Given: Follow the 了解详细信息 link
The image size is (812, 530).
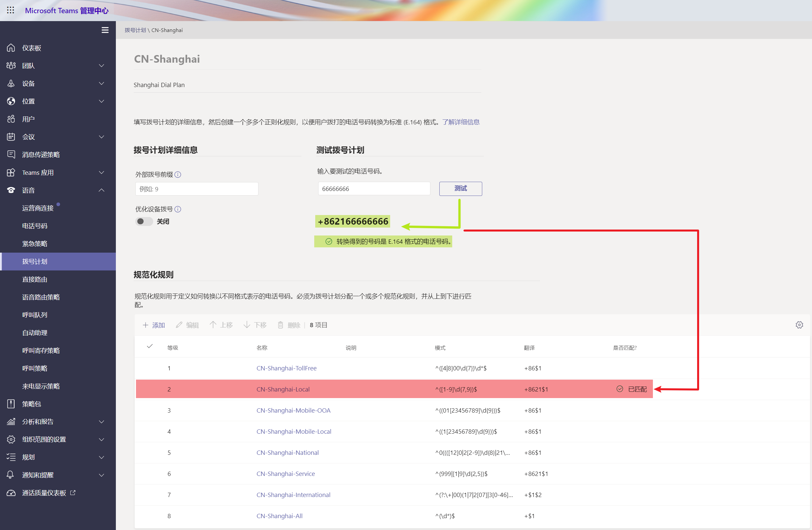Looking at the screenshot, I should pyautogui.click(x=460, y=122).
